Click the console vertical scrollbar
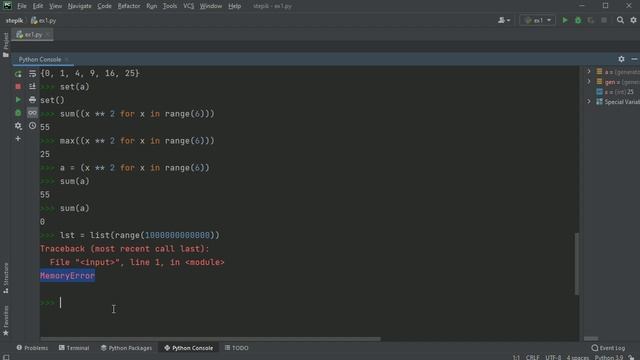This screenshot has width=640, height=360. coord(577,264)
